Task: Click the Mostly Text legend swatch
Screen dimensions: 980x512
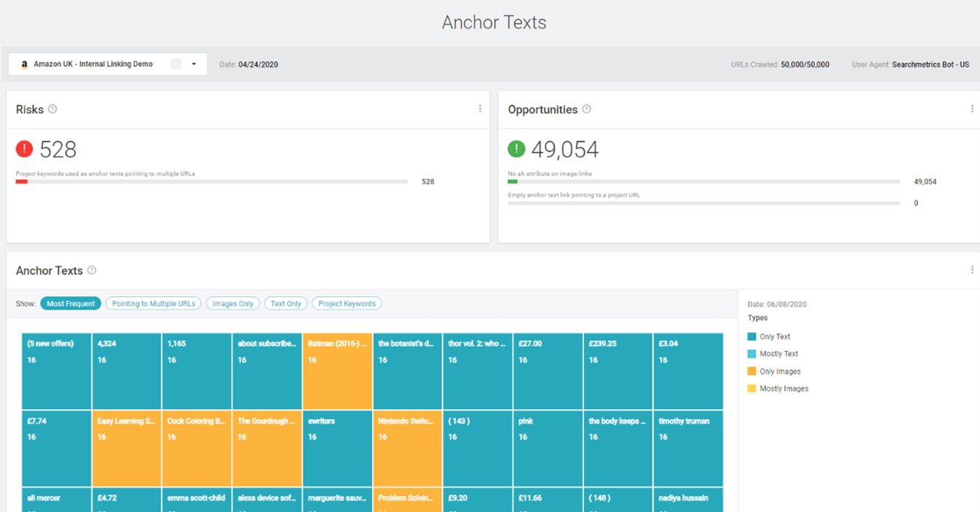Action: click(751, 354)
